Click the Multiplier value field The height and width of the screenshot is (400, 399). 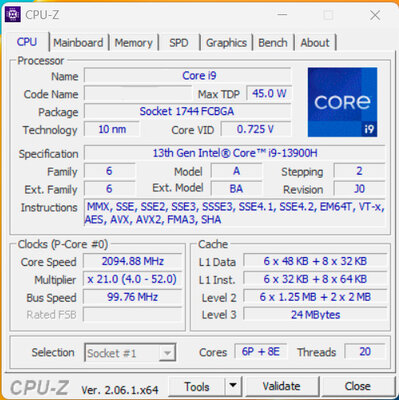pos(133,279)
